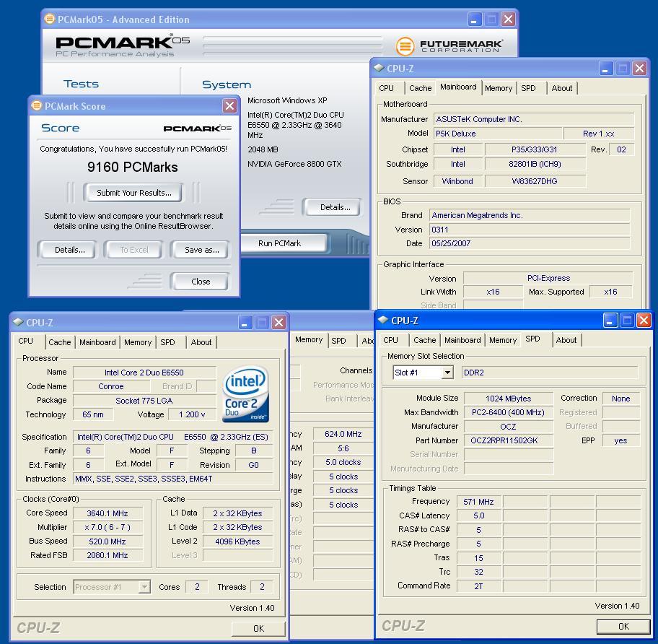Viewport: 658px width, 644px height.
Task: Click the W83627DHG sensor field
Action: (x=535, y=181)
